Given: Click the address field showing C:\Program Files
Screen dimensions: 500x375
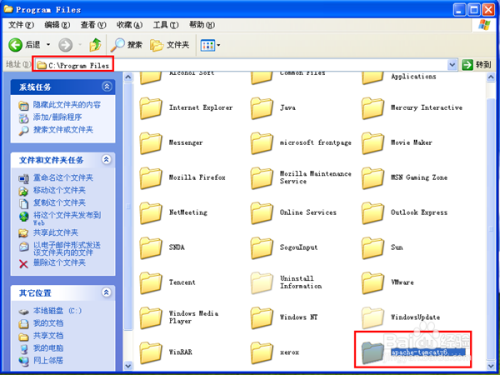Looking at the screenshot, I should [x=242, y=65].
